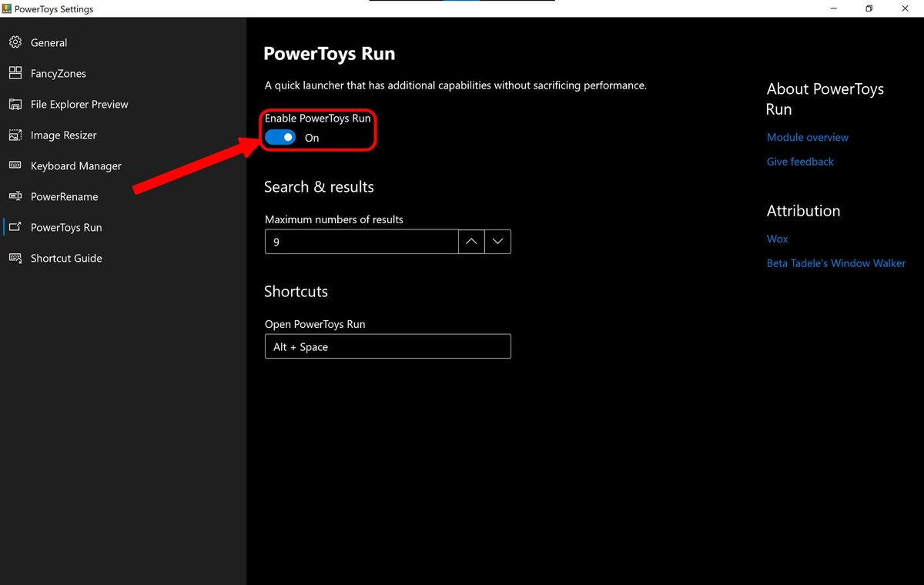The width and height of the screenshot is (924, 585).
Task: Click the Enable PowerToys Run switch
Action: (280, 136)
